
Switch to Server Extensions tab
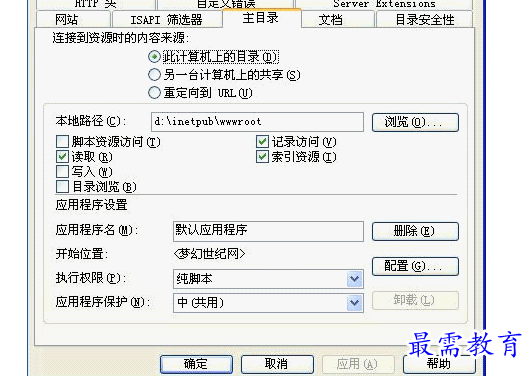(384, 4)
